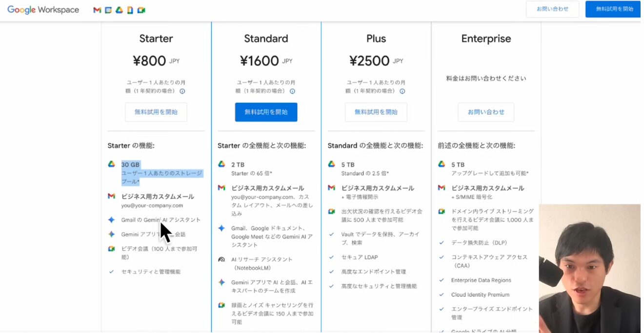Click the Gmail icon in the header
The image size is (644, 333).
point(97,10)
